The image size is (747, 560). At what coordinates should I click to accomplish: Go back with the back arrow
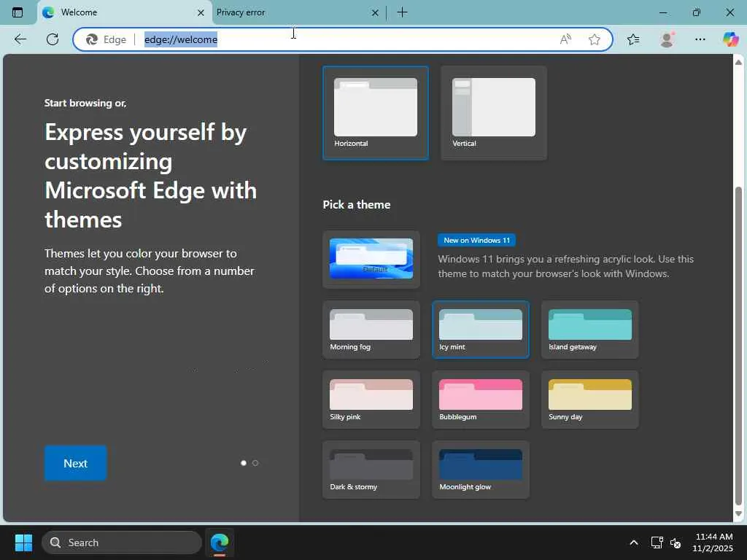(20, 39)
